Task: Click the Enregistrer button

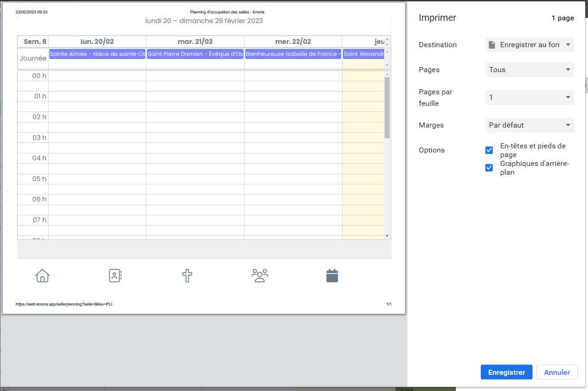Action: (x=506, y=373)
